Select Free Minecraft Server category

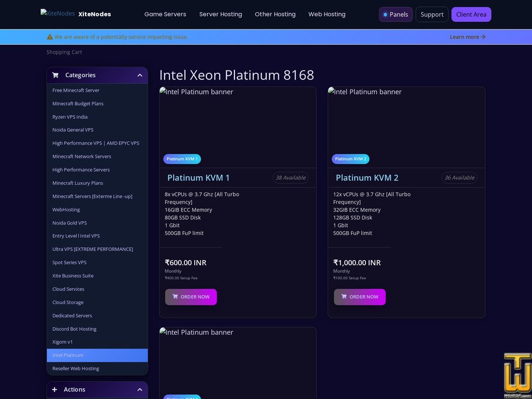[x=97, y=90]
